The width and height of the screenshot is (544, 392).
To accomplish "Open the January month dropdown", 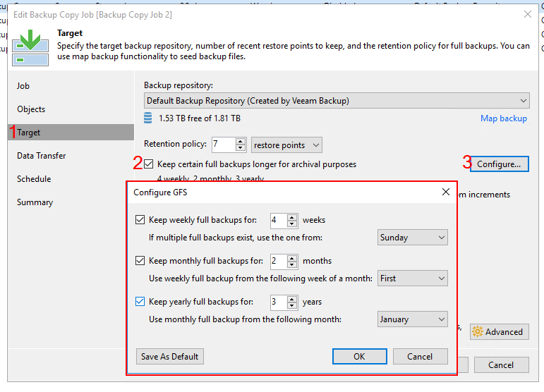I will 413,319.
